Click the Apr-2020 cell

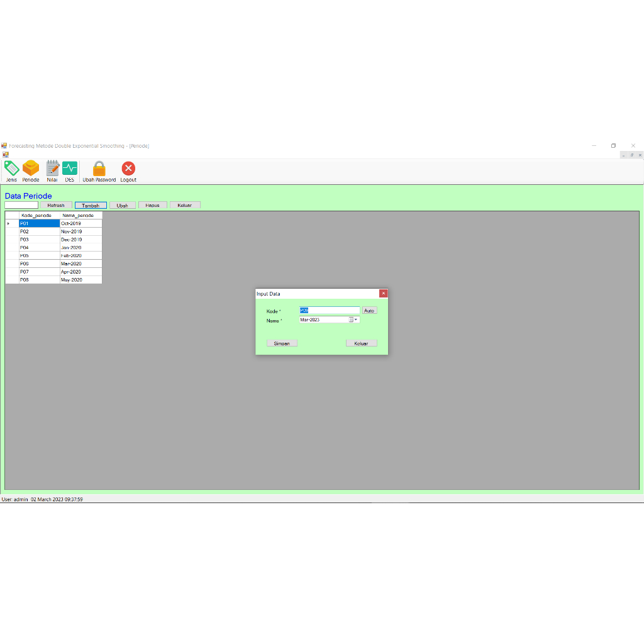pos(80,272)
